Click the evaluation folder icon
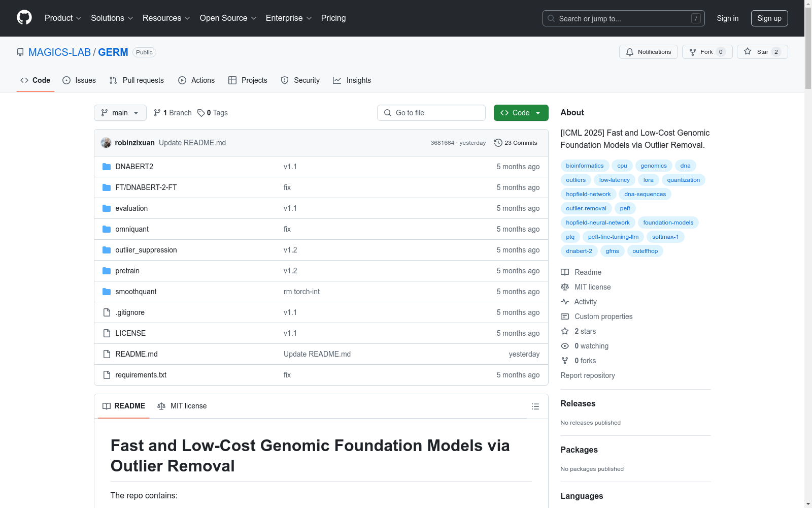812x508 pixels. tap(107, 208)
